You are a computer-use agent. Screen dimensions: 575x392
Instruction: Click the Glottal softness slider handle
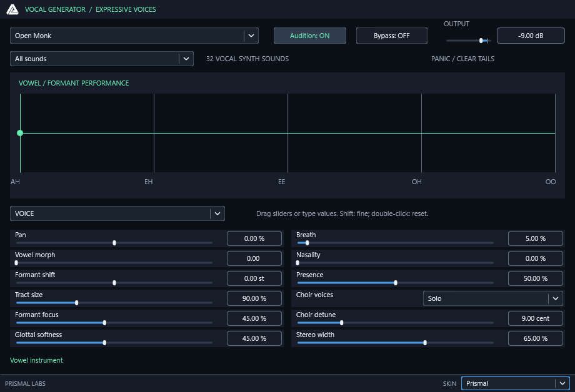click(104, 343)
